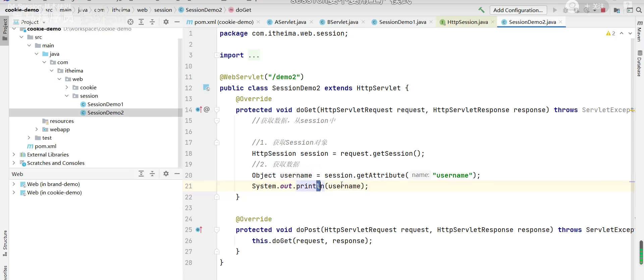Image resolution: width=644 pixels, height=280 pixels.
Task: Click the override marker on line 25
Action: click(199, 230)
